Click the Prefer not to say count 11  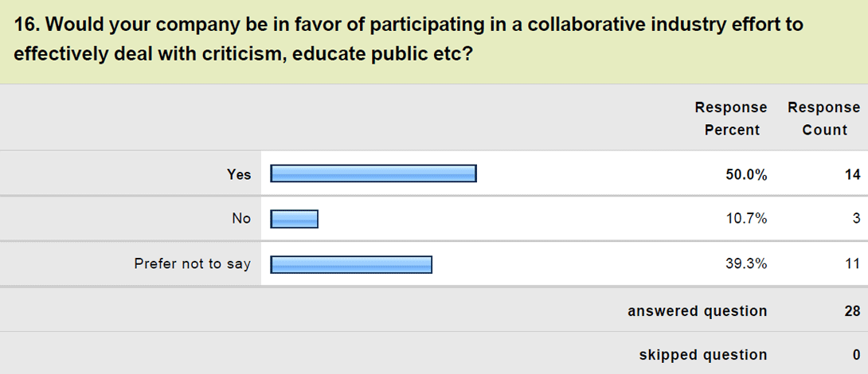pos(853,264)
